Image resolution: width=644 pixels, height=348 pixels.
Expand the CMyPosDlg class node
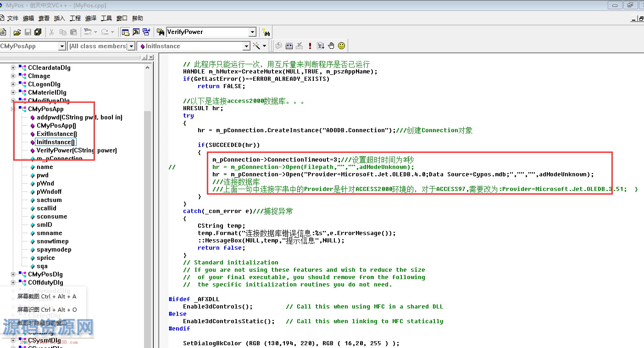click(x=13, y=275)
